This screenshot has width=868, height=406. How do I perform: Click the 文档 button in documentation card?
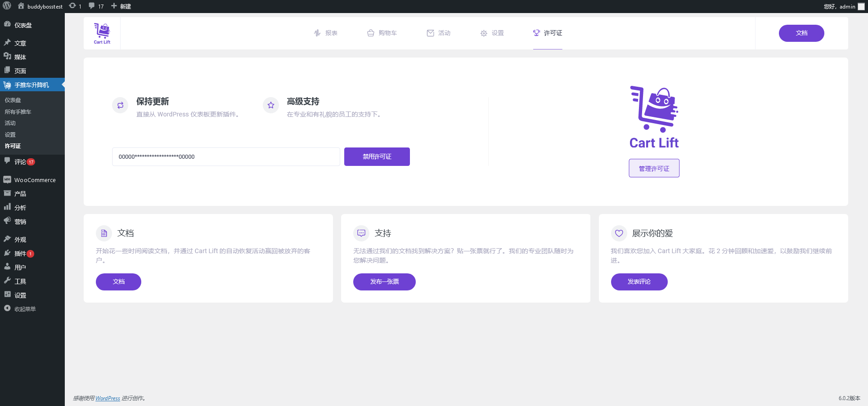(118, 282)
